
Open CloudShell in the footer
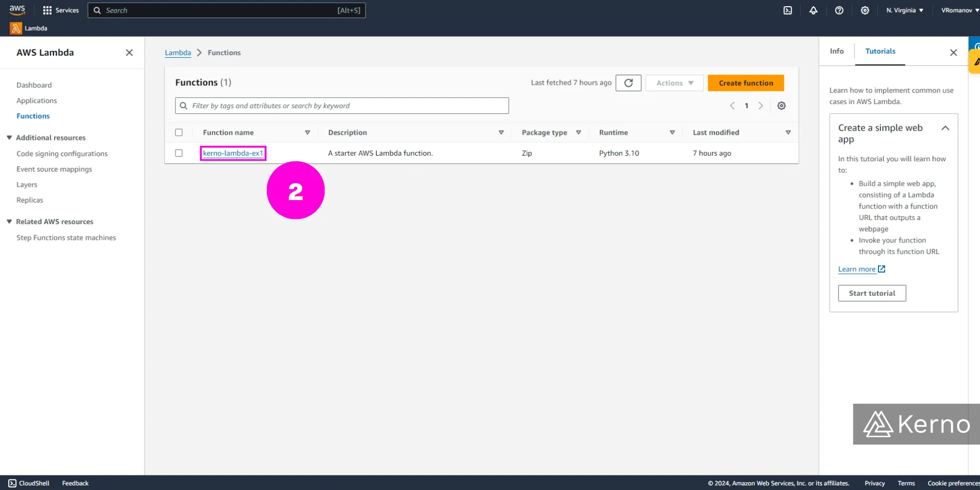coord(29,483)
